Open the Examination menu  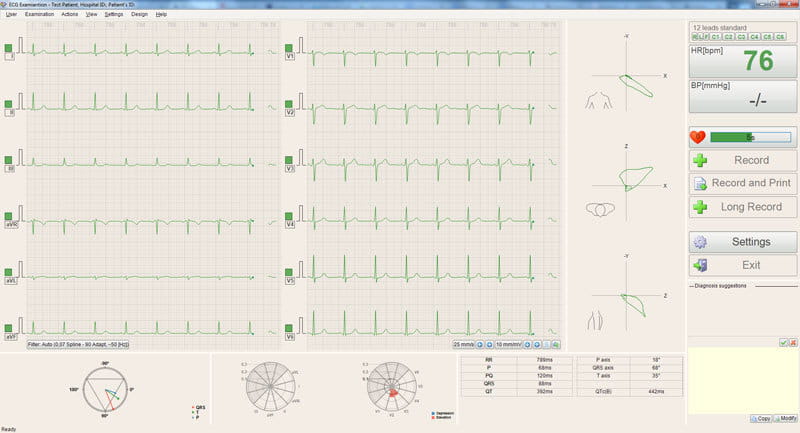[39, 15]
